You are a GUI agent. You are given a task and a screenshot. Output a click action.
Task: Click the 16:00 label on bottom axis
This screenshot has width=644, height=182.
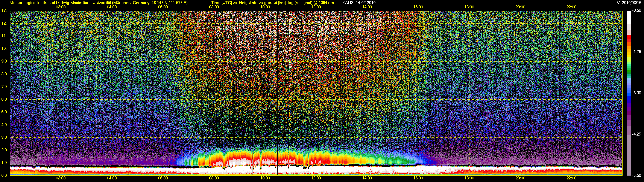[418, 178]
